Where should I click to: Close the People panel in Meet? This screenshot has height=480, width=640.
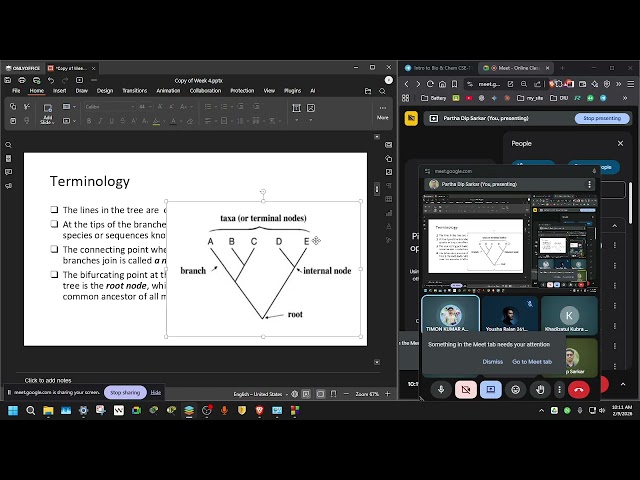pos(620,143)
